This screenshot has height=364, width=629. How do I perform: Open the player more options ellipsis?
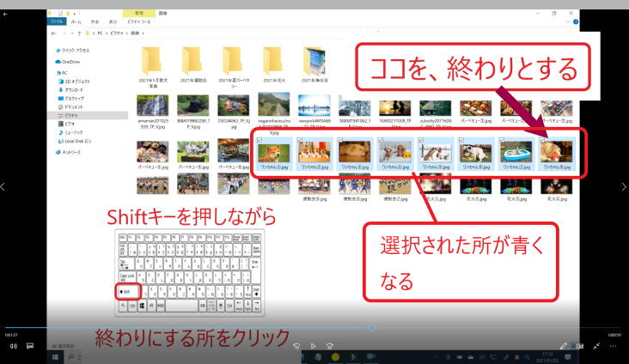tap(614, 346)
